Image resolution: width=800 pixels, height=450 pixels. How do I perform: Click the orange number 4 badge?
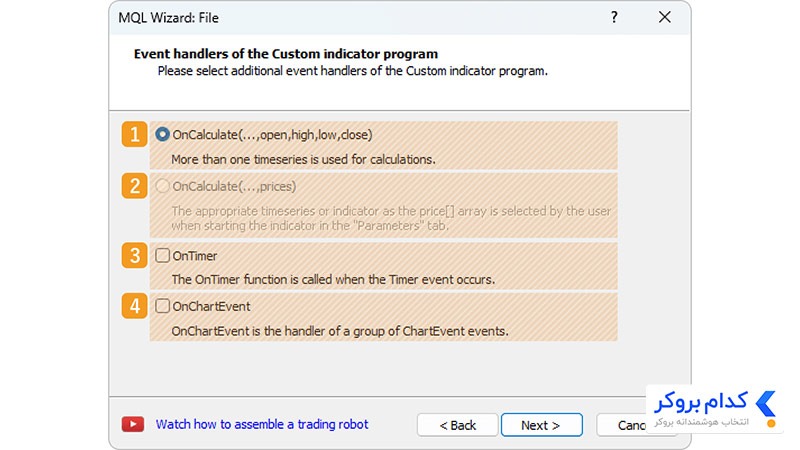coord(135,306)
